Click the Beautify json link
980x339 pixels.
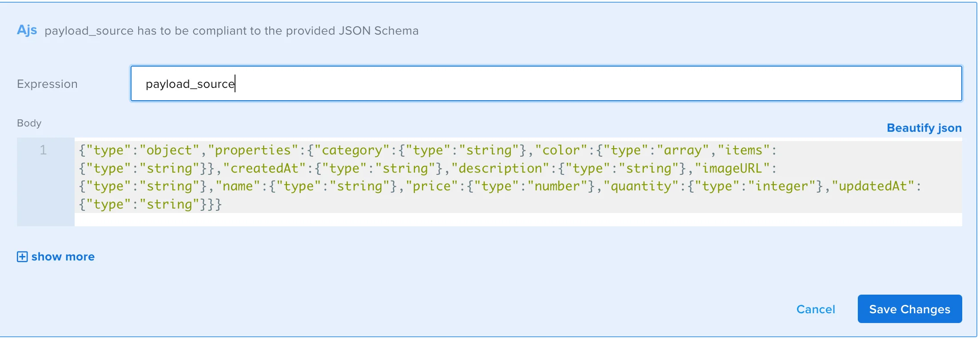click(924, 128)
